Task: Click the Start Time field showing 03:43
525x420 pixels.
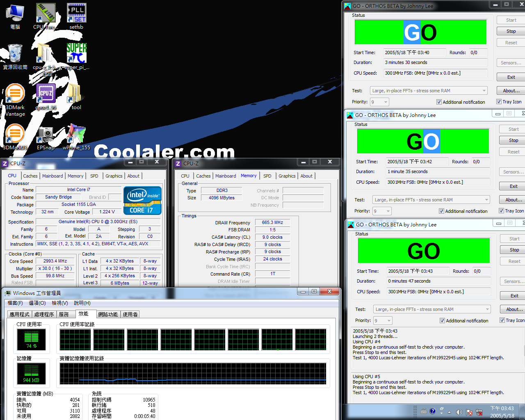Action: (418, 271)
